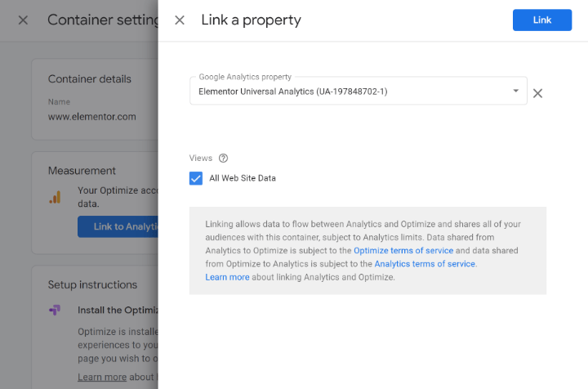Close the Container settings page
Screen dimensions: 588x389
pyautogui.click(x=23, y=20)
